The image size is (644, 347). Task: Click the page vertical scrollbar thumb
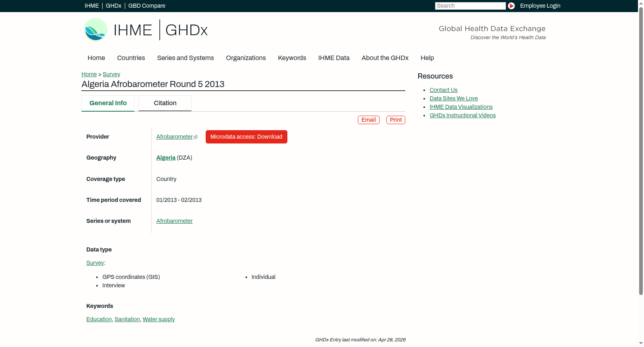[641, 151]
